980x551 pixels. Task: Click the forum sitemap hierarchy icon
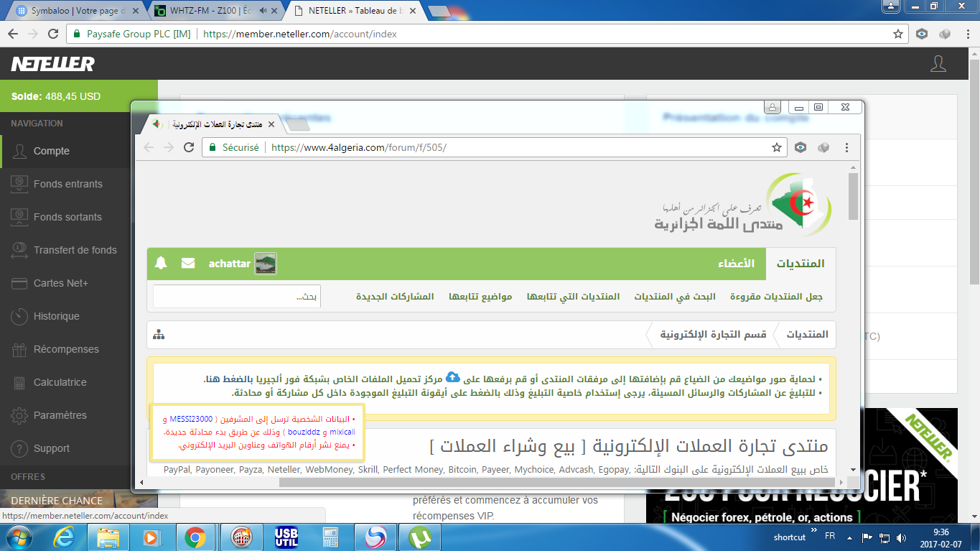click(159, 335)
